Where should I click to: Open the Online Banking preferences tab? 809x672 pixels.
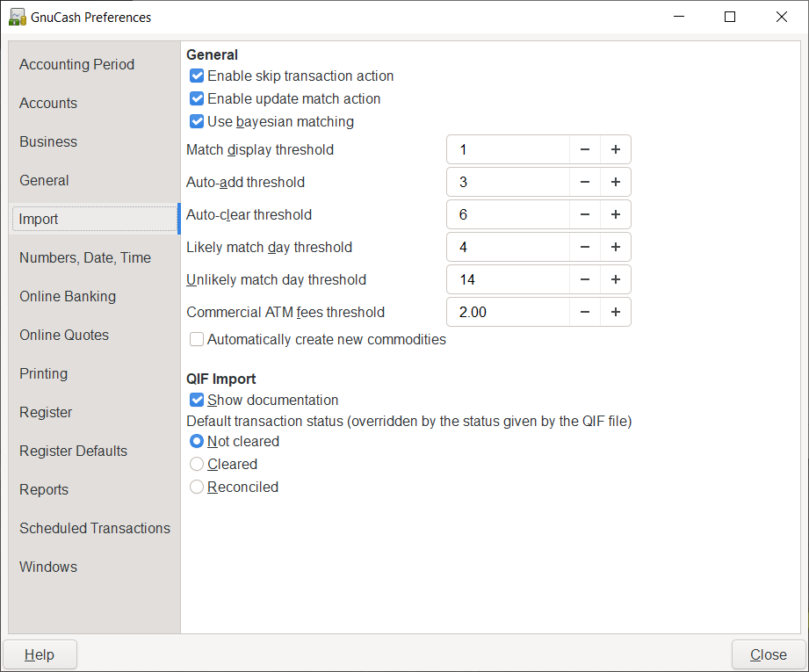point(68,297)
